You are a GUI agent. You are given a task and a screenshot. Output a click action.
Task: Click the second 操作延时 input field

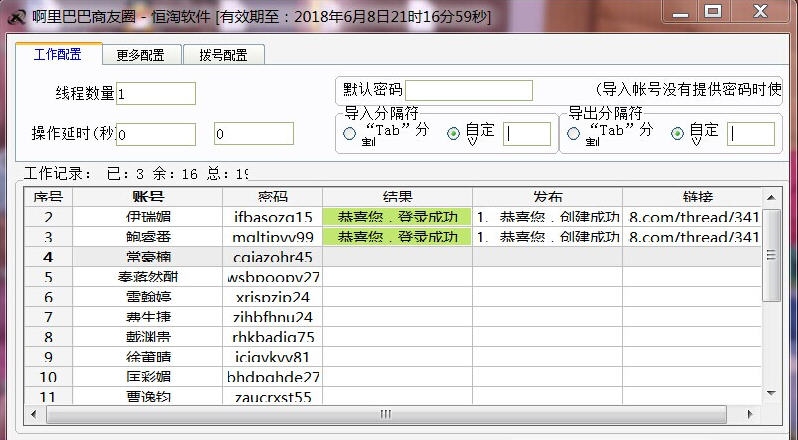[253, 134]
